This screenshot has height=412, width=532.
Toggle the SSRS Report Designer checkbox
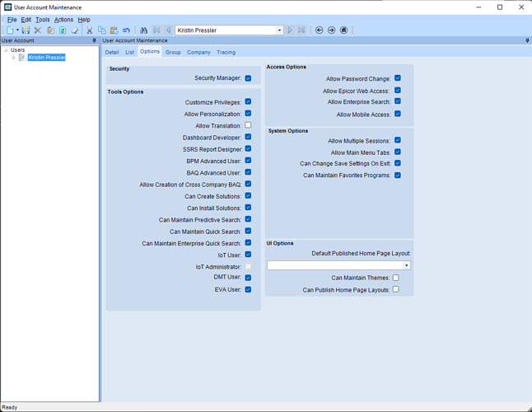pos(248,148)
